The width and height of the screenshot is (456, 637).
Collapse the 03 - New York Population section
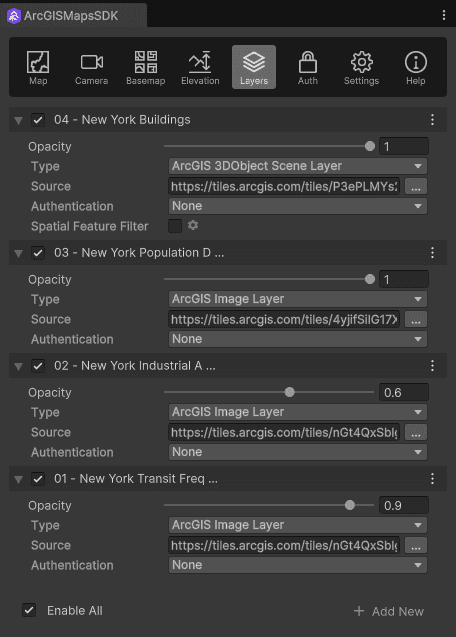coord(18,254)
